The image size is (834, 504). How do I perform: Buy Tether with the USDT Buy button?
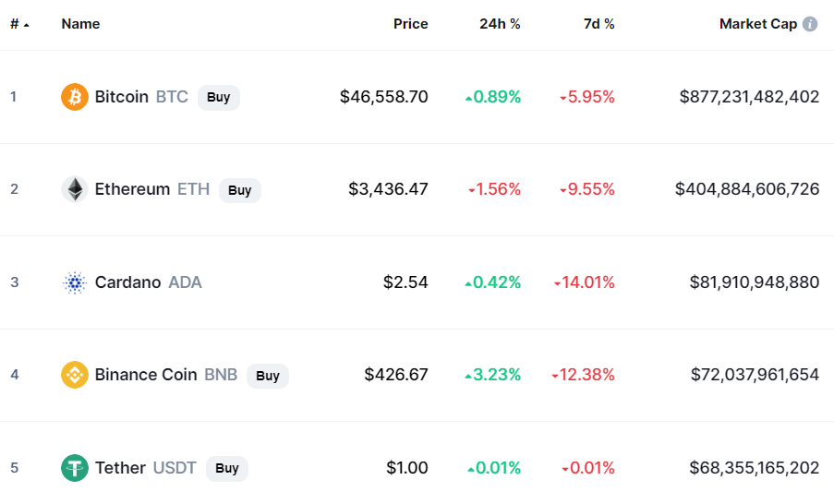point(227,468)
